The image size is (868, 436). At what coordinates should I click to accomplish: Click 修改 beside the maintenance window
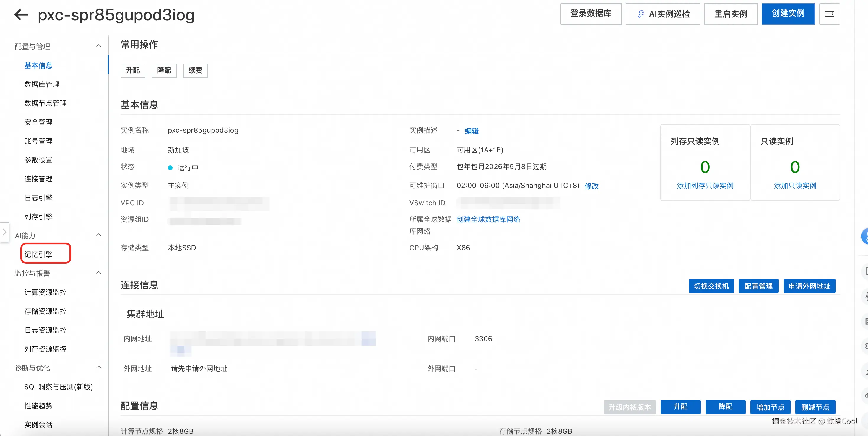tap(591, 186)
